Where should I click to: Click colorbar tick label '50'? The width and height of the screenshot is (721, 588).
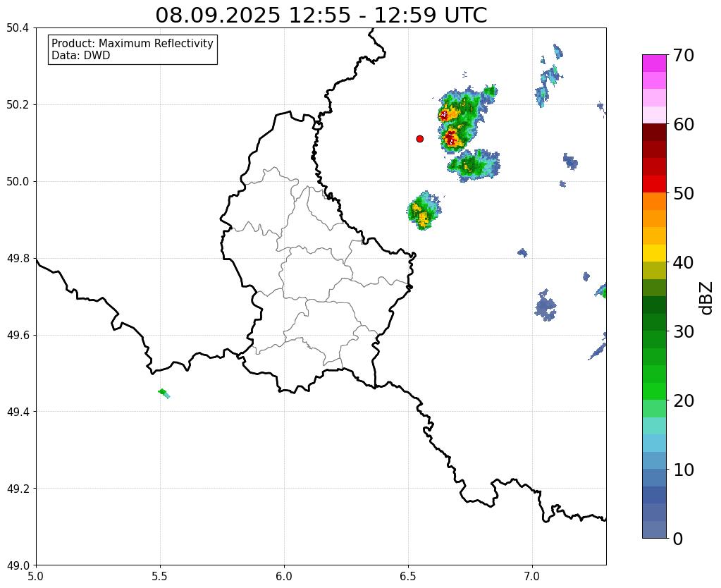(x=684, y=193)
